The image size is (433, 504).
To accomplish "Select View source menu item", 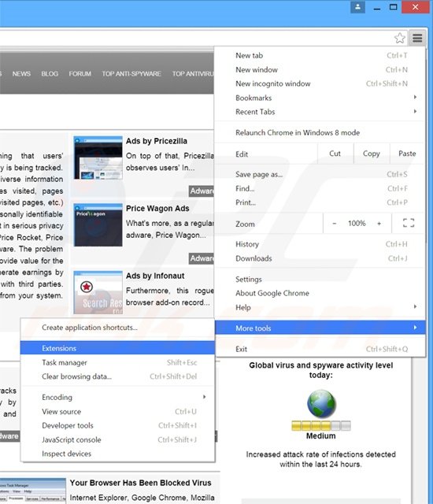I will pos(117,411).
